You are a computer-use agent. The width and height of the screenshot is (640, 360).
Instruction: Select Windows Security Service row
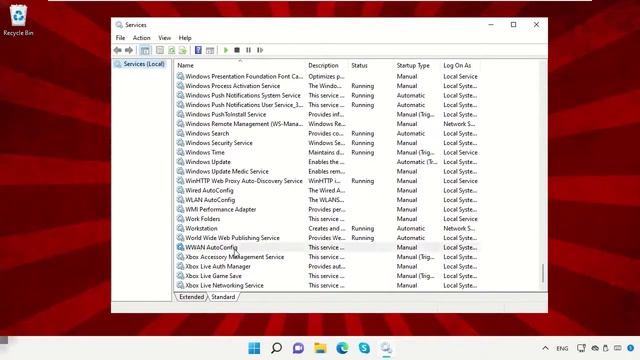[327, 143]
